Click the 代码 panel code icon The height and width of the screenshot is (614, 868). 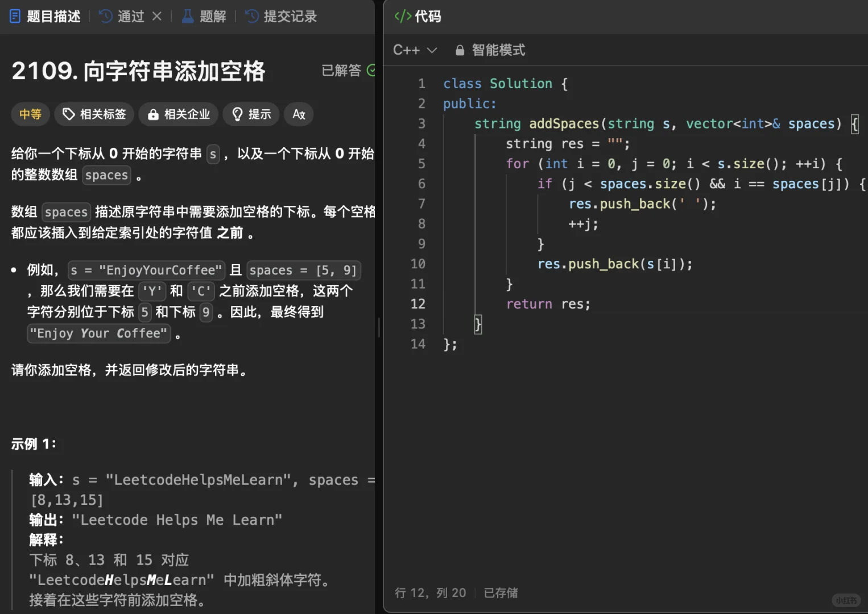[403, 16]
